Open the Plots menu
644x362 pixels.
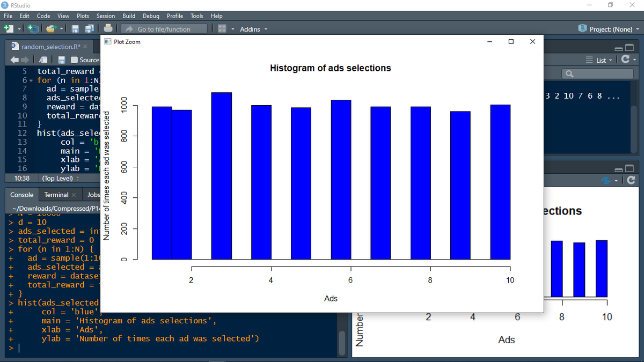(83, 16)
